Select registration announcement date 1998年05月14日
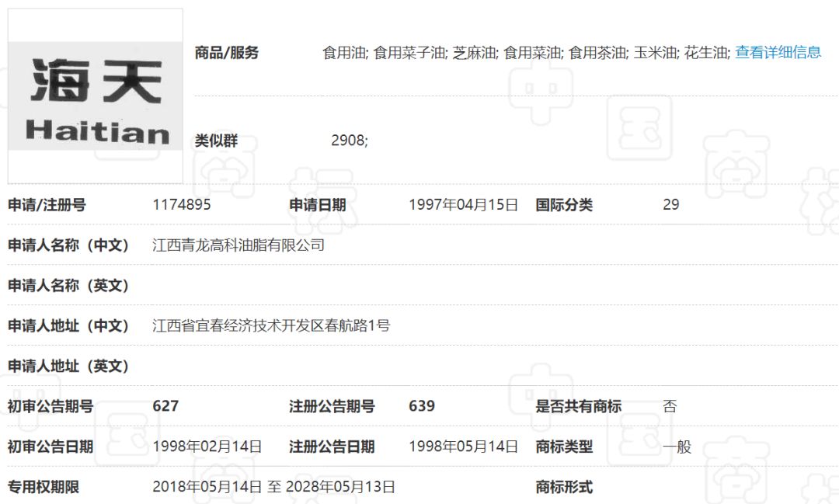Image resolution: width=839 pixels, height=504 pixels. tap(463, 447)
